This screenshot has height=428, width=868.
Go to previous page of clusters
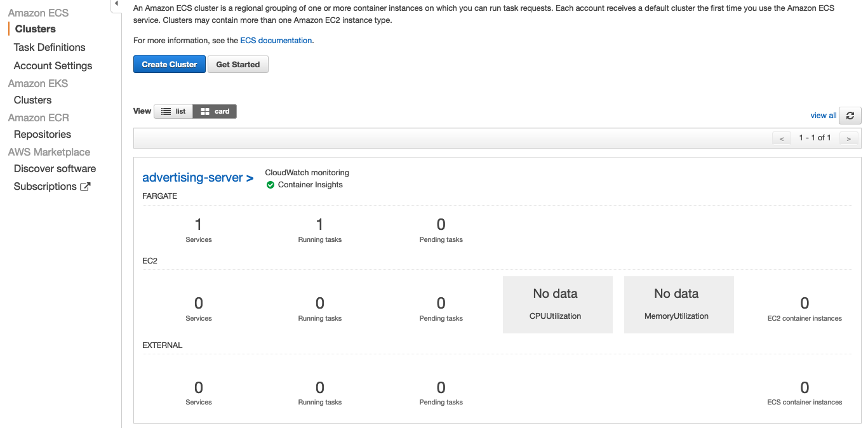(782, 138)
